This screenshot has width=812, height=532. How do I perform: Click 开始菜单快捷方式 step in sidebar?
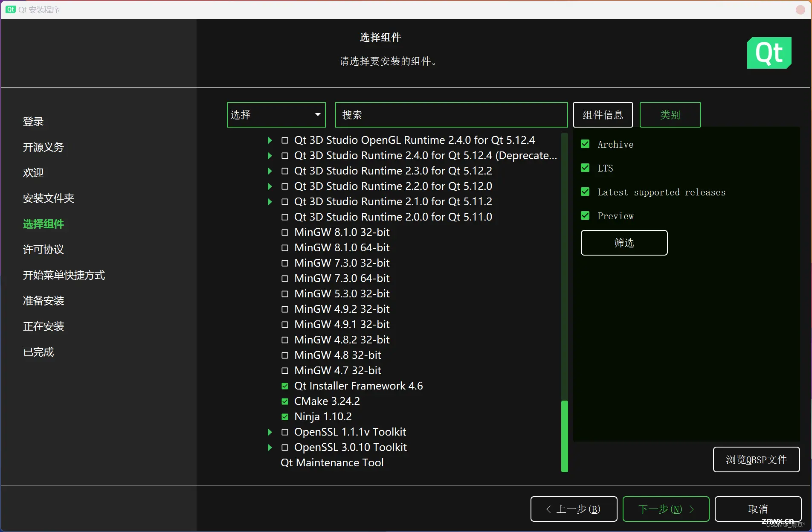coord(64,275)
